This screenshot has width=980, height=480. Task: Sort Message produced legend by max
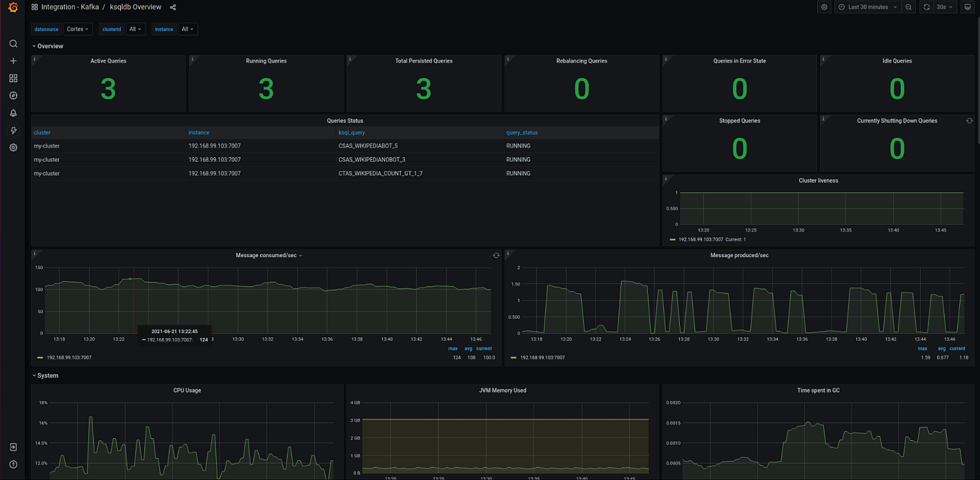[922, 348]
